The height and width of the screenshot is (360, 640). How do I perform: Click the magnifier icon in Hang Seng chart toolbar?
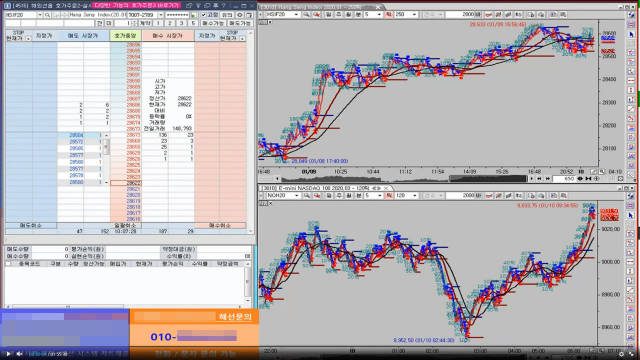306,15
